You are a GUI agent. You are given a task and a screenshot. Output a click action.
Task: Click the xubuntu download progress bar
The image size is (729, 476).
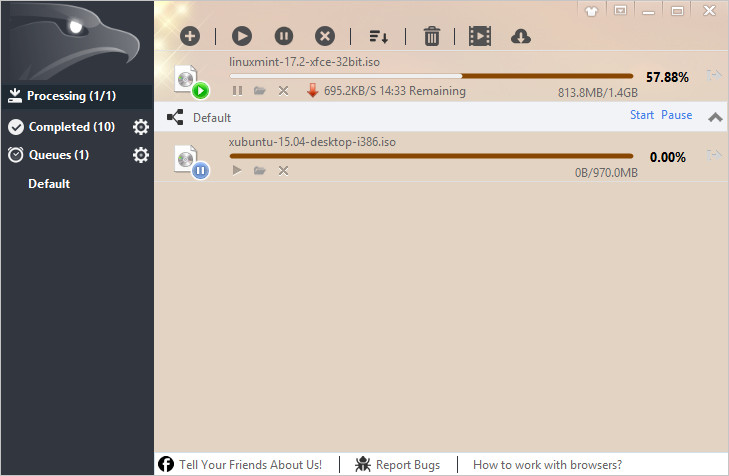tap(431, 156)
